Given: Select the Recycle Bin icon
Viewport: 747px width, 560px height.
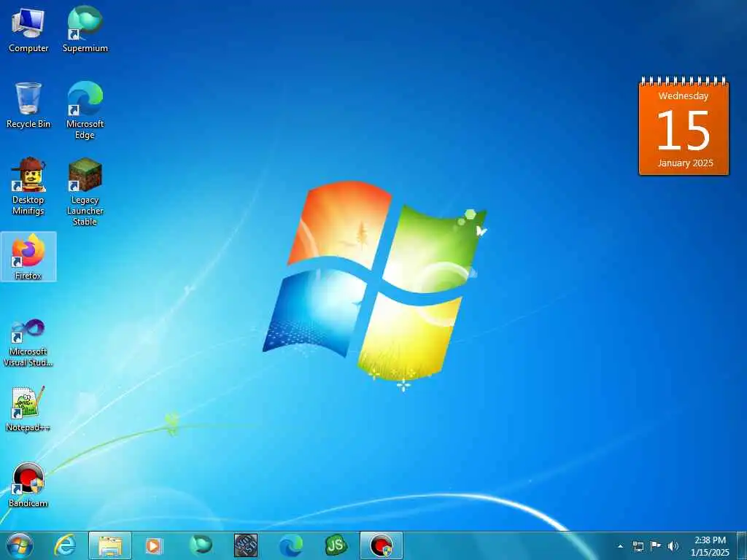Looking at the screenshot, I should [28, 105].
